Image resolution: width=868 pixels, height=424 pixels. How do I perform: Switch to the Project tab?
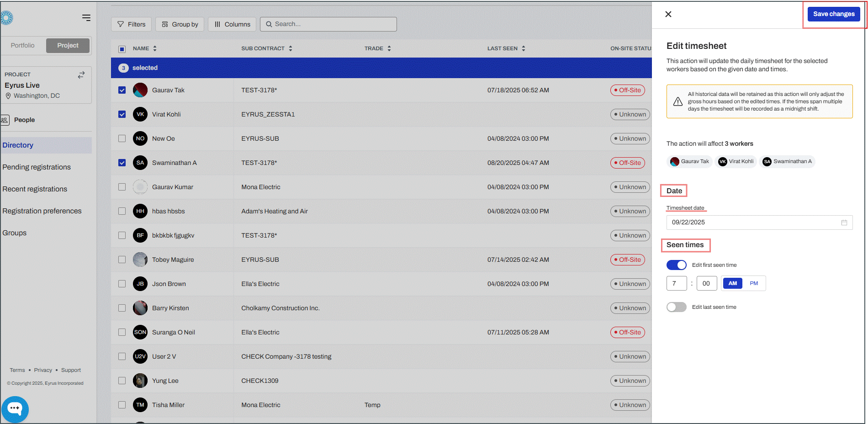(68, 45)
